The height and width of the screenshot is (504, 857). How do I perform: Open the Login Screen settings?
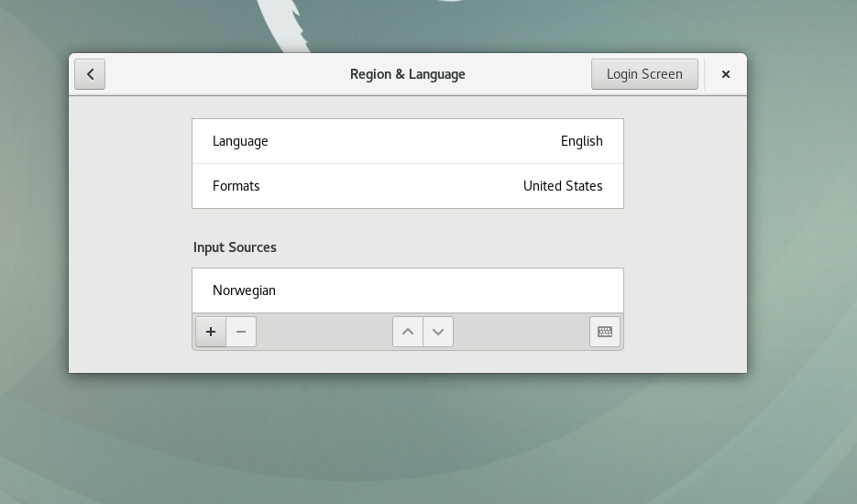tap(644, 74)
